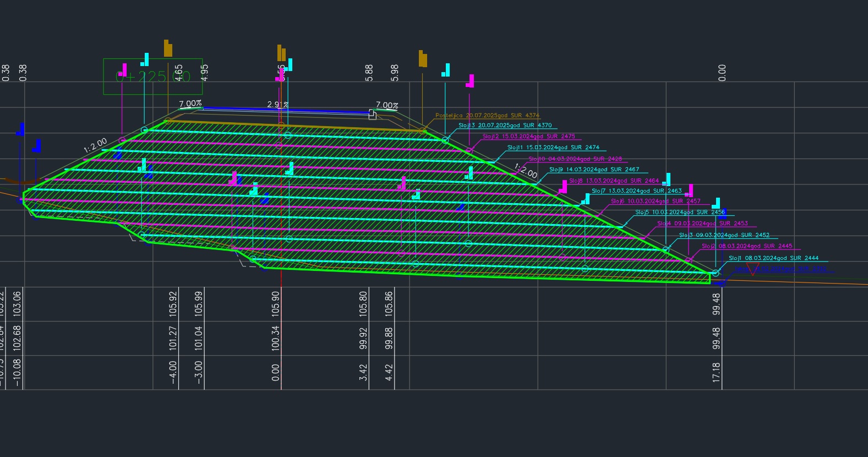This screenshot has width=868, height=457.
Task: Select the 101.27 terrain elevation value
Action: (173, 338)
